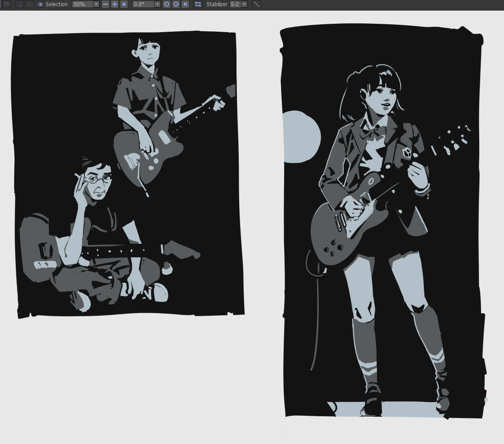
Task: Click the left painting of two guitarists
Action: (128, 174)
